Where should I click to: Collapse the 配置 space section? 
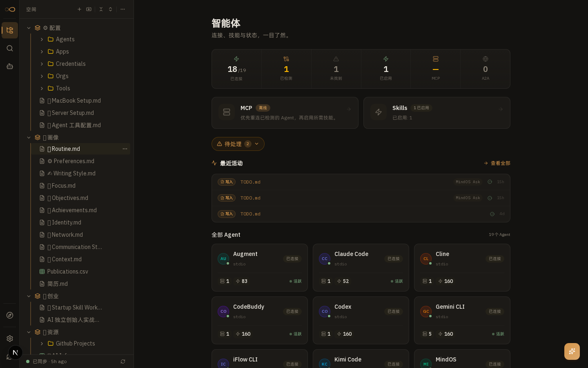29,28
